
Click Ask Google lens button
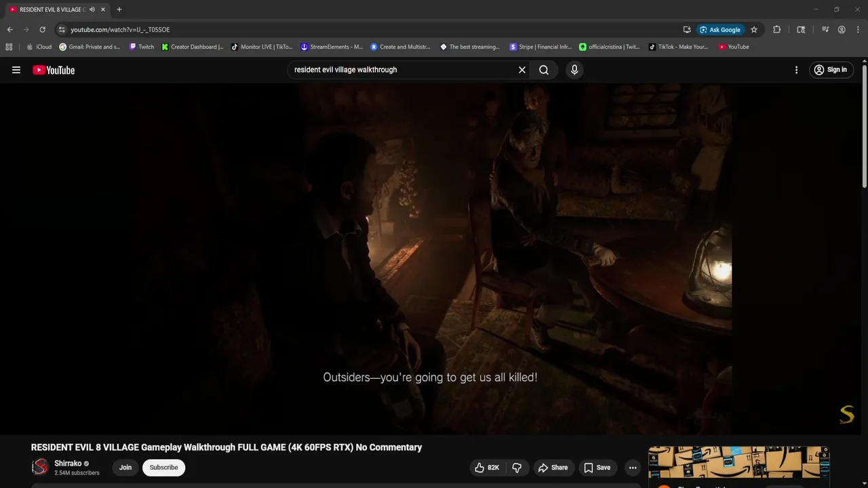tap(720, 30)
